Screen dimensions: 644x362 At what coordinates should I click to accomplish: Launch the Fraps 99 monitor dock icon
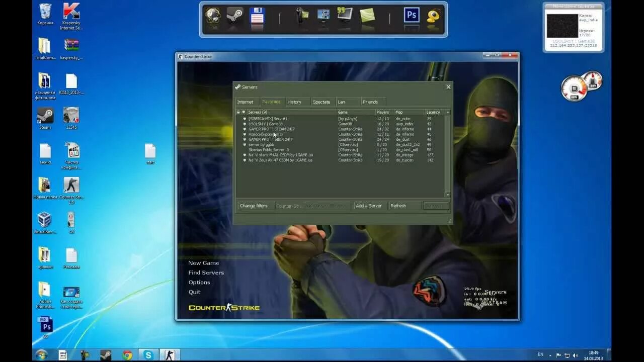(x=345, y=15)
